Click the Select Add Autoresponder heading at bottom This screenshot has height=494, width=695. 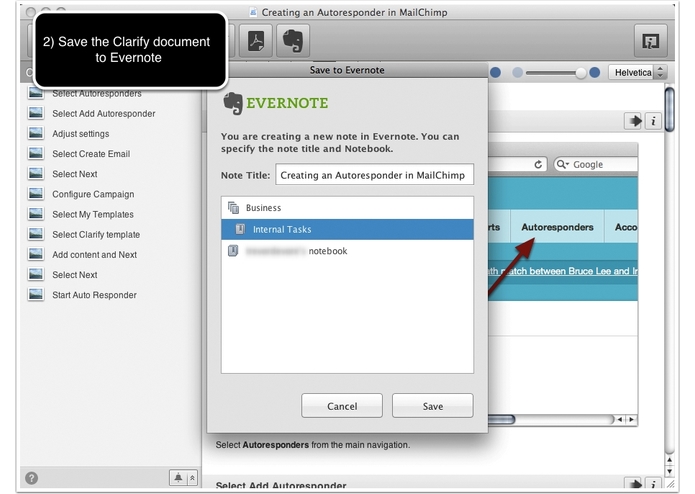(x=281, y=485)
